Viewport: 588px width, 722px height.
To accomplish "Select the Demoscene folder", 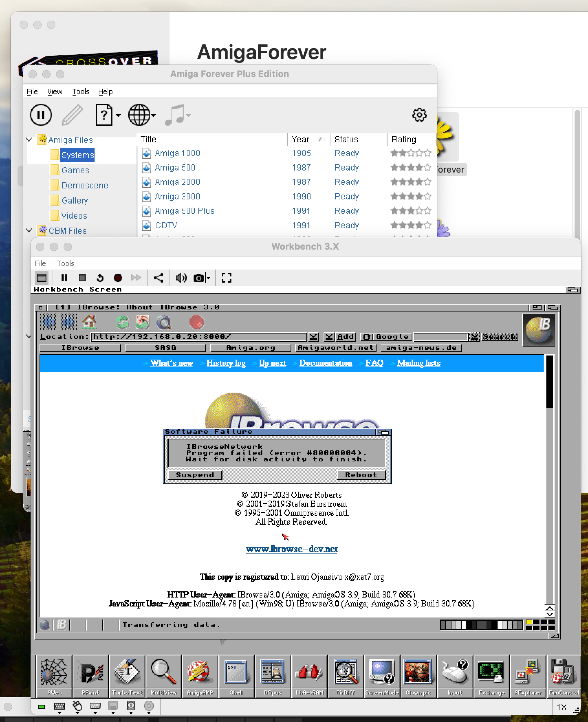I will click(x=85, y=185).
